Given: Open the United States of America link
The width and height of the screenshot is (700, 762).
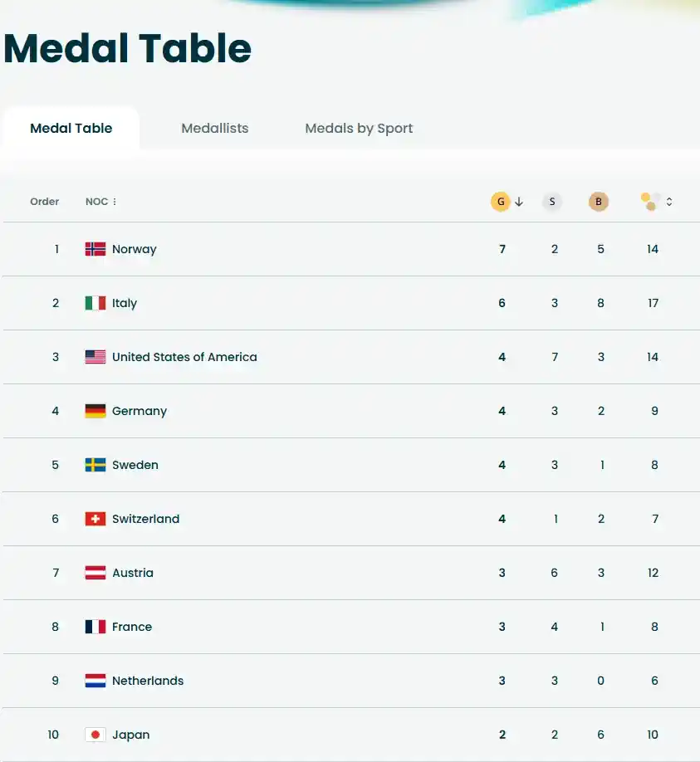Looking at the screenshot, I should [x=184, y=357].
